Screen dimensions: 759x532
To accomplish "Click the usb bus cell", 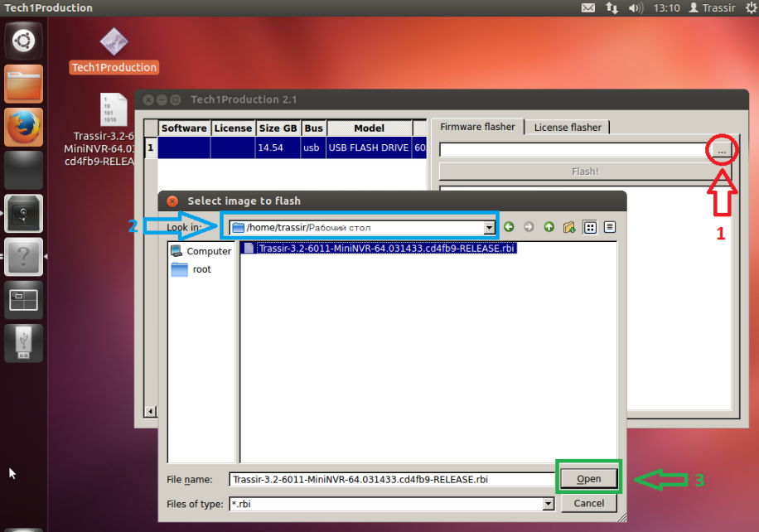I will (313, 148).
